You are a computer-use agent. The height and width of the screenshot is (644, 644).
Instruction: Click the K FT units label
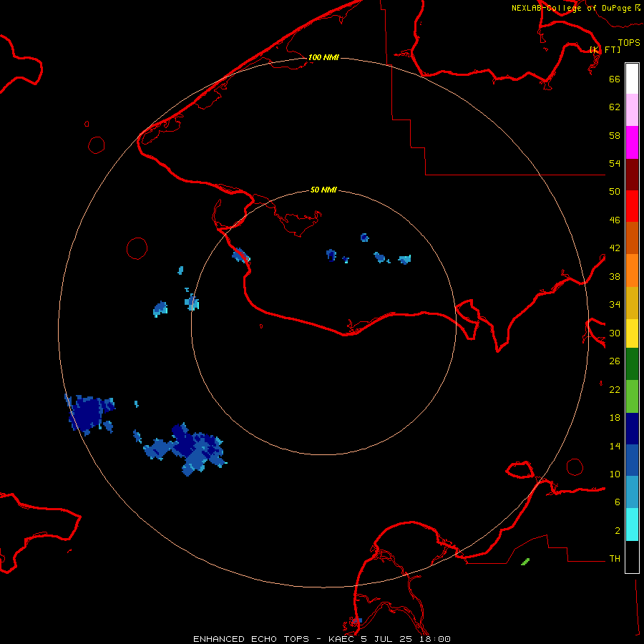click(605, 49)
